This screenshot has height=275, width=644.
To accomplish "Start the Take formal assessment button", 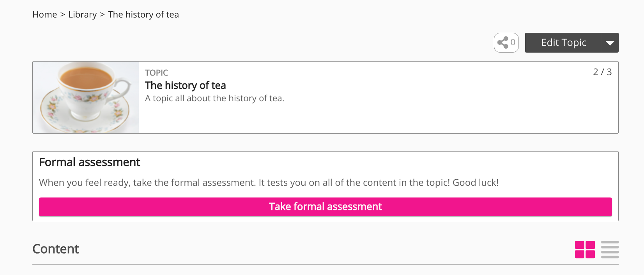I will pos(325,207).
